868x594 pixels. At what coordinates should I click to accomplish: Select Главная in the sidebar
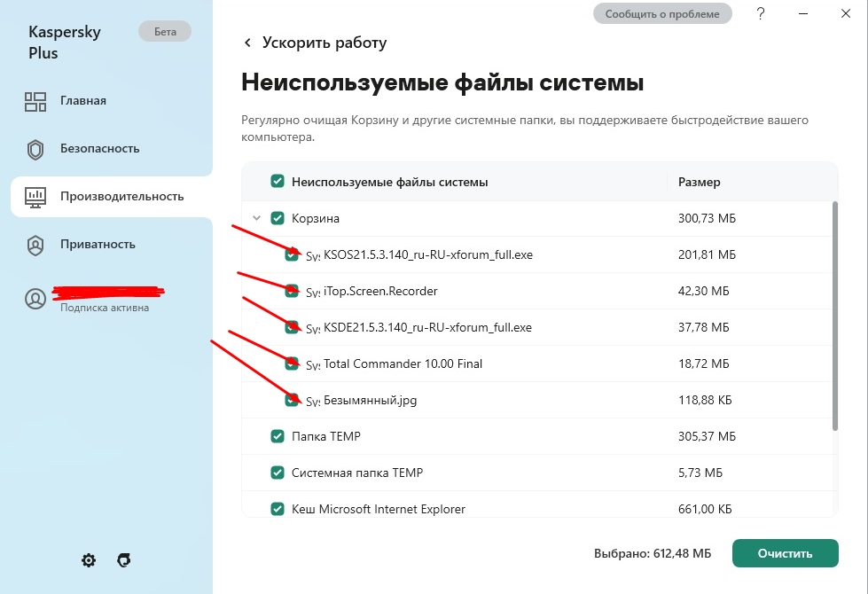coord(83,101)
